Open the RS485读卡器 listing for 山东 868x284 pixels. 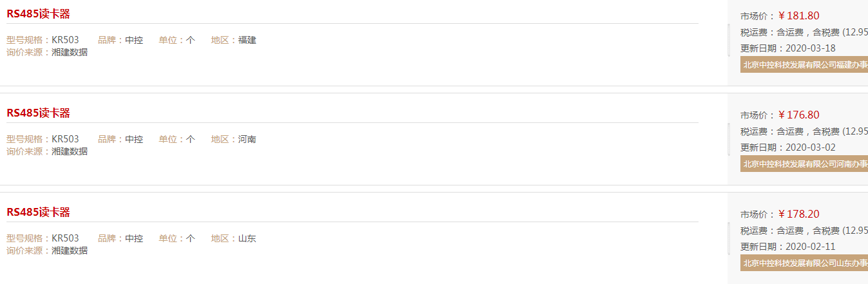tap(38, 212)
